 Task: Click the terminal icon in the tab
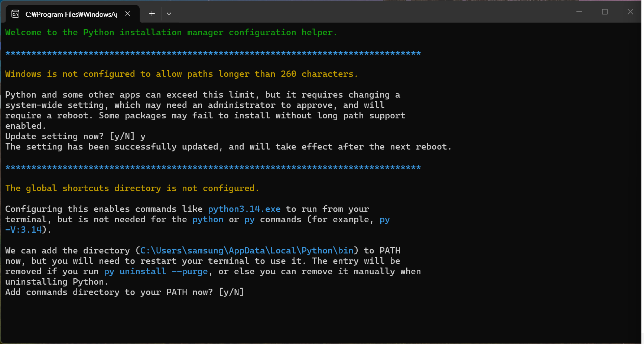click(15, 14)
